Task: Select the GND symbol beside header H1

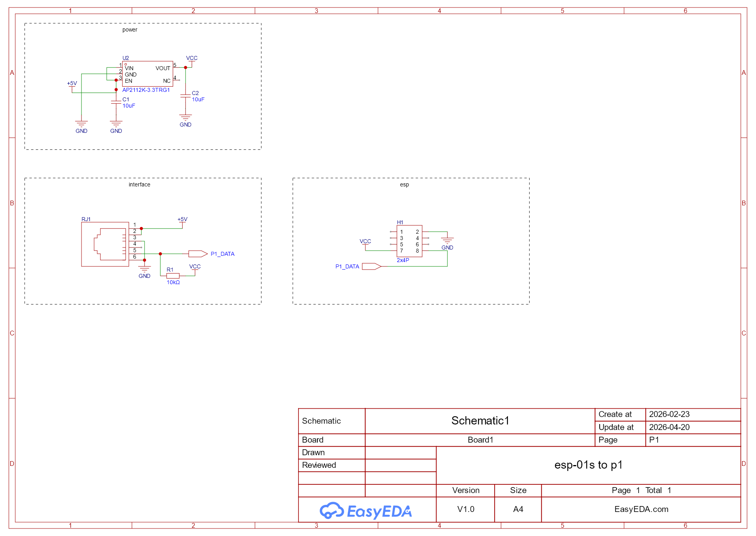Action: pyautogui.click(x=447, y=243)
